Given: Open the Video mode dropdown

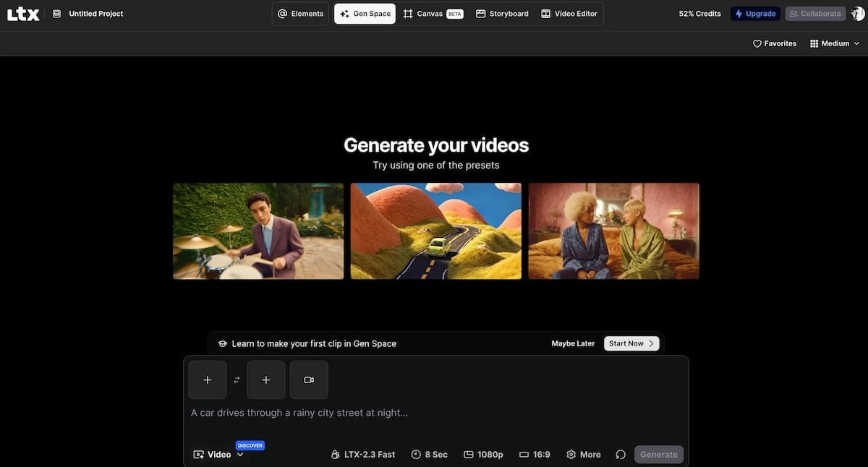Looking at the screenshot, I should click(x=218, y=454).
